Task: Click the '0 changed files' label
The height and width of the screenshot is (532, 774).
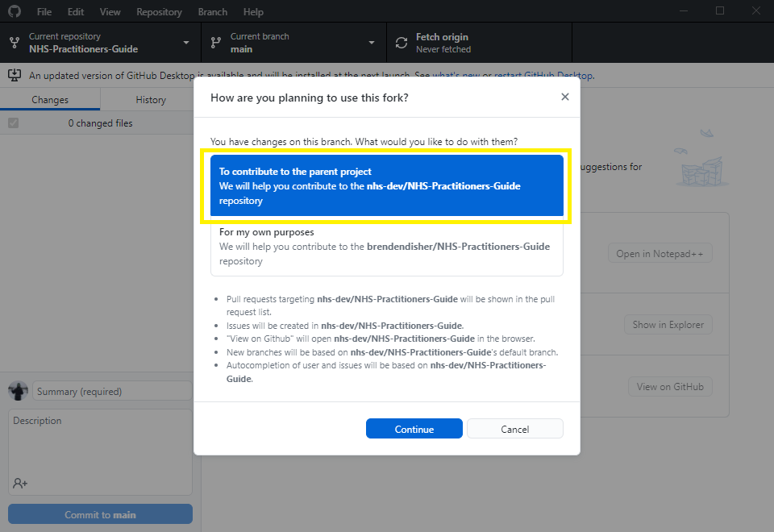Action: point(100,123)
